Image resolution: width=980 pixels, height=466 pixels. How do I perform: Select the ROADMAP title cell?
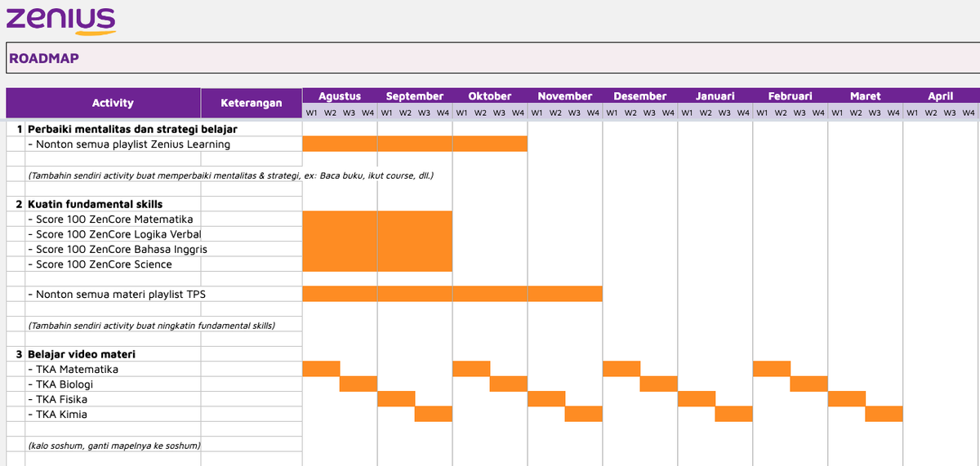point(492,58)
